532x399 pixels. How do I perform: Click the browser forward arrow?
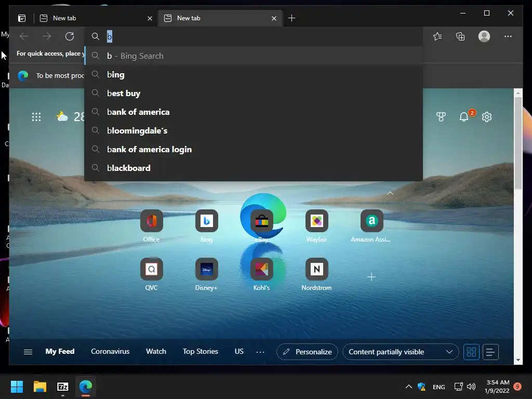pos(47,36)
